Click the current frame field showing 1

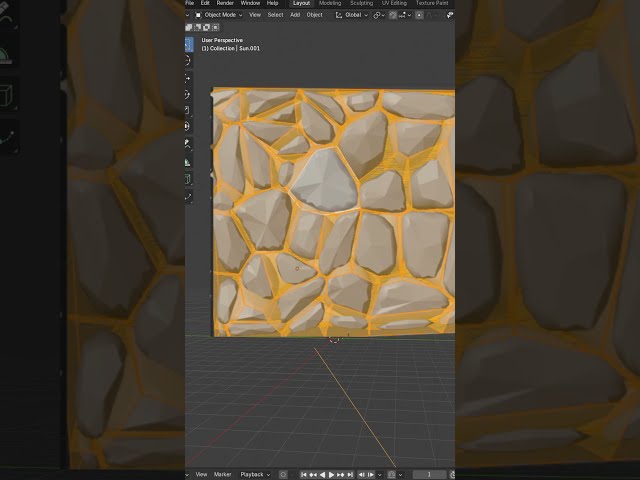429,475
